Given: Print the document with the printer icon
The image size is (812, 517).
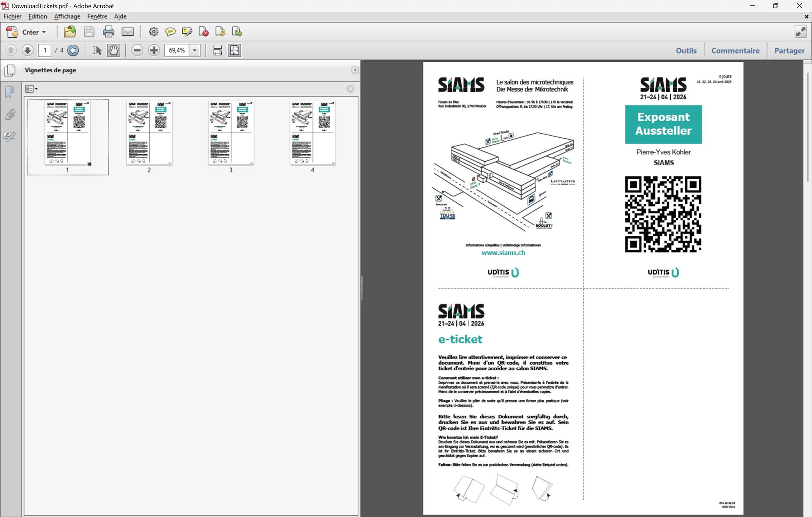Looking at the screenshot, I should pos(108,32).
